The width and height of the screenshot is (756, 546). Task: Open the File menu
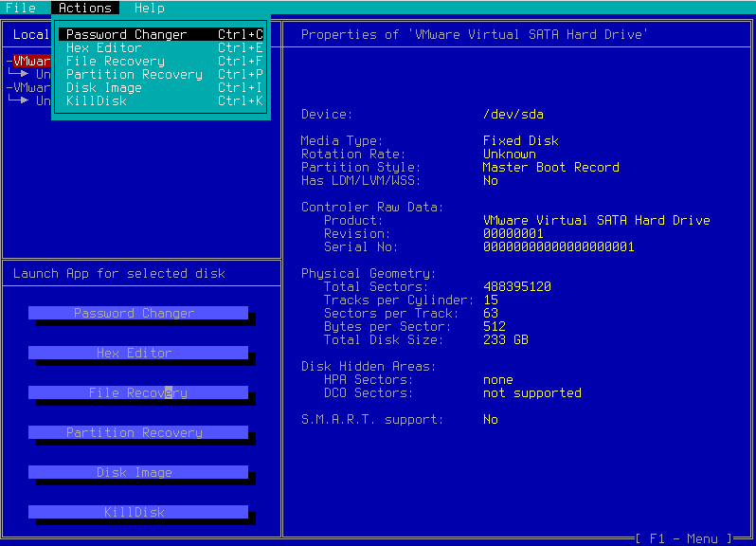pos(21,8)
